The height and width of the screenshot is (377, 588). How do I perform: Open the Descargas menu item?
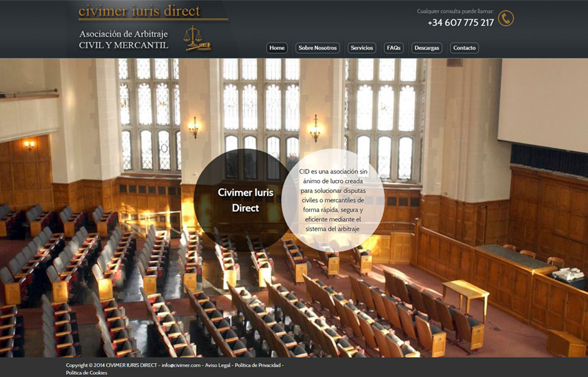(x=427, y=48)
